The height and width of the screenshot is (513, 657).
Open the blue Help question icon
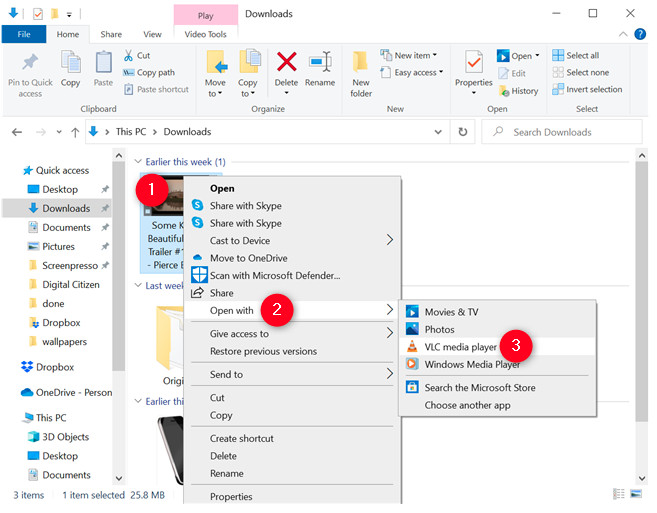point(640,34)
